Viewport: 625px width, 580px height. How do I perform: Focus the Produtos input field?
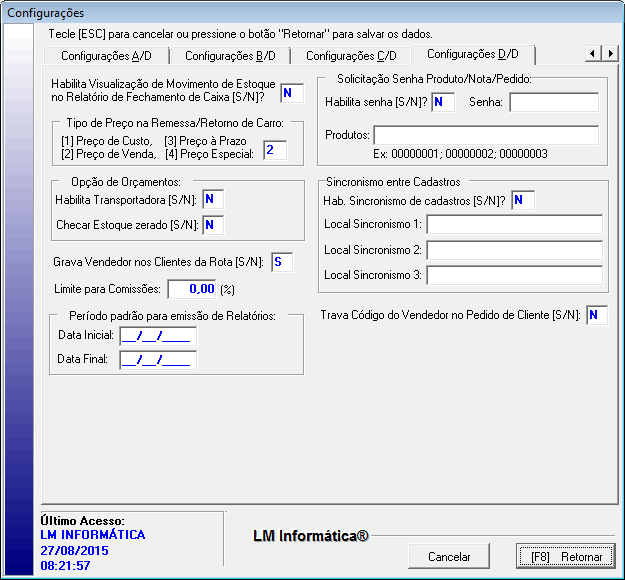(486, 135)
